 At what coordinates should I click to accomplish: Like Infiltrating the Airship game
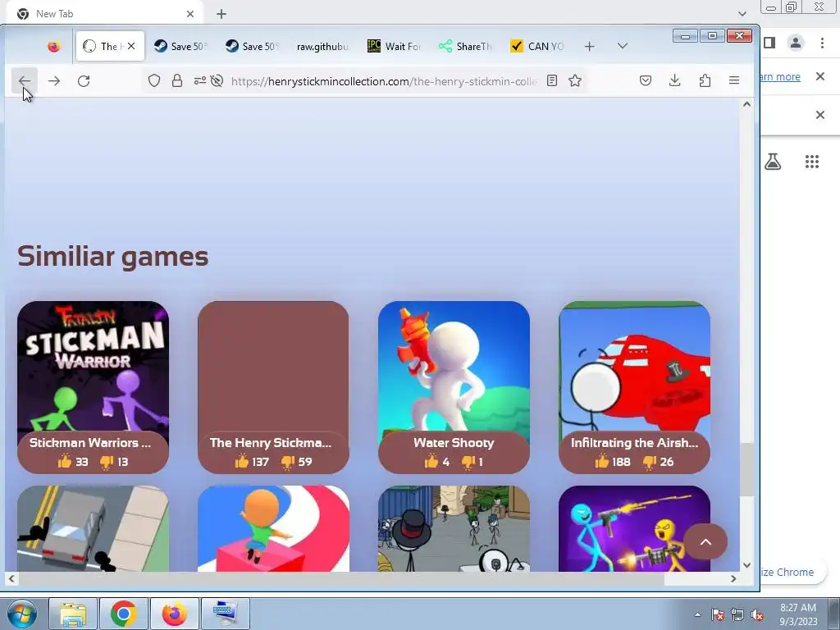pyautogui.click(x=601, y=461)
